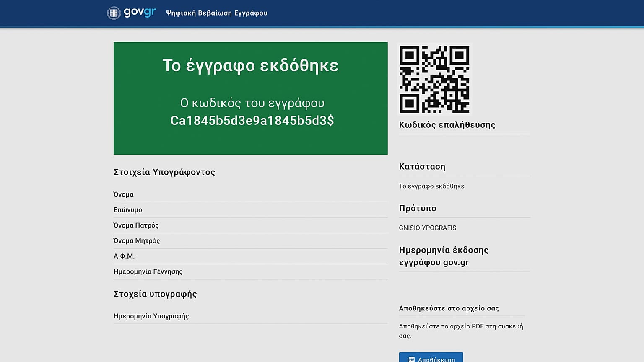Click the Το έγγραφο εκδόθηκε banner heading
The image size is (644, 362).
(251, 66)
